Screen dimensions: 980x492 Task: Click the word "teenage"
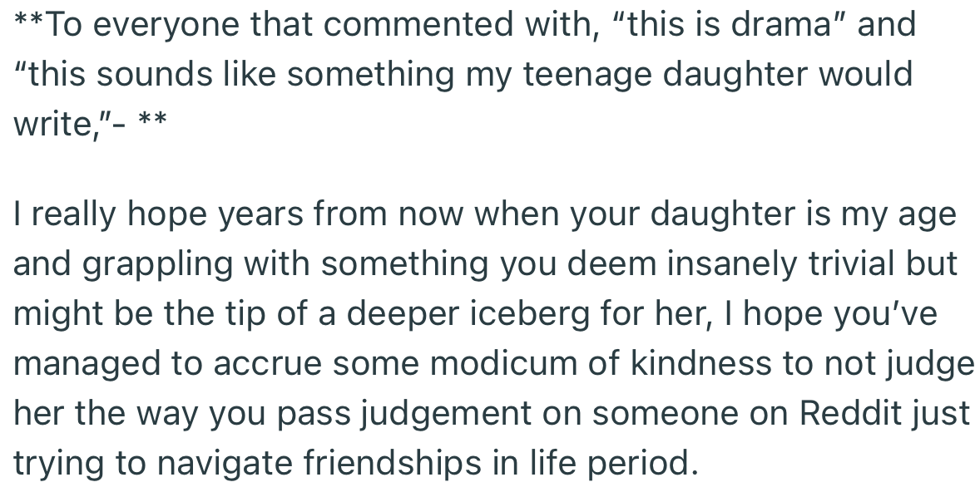coord(571,76)
